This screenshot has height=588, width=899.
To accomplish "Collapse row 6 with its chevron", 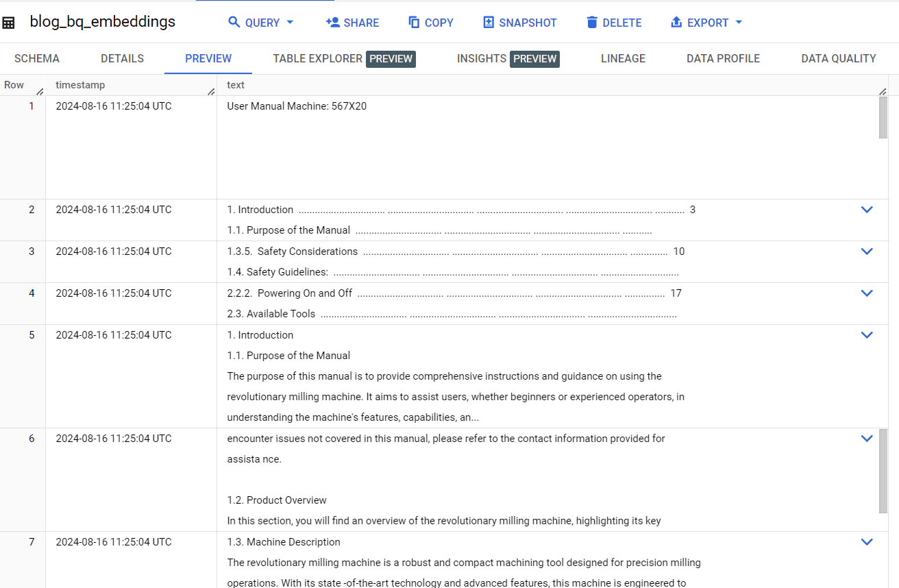I will click(x=867, y=438).
